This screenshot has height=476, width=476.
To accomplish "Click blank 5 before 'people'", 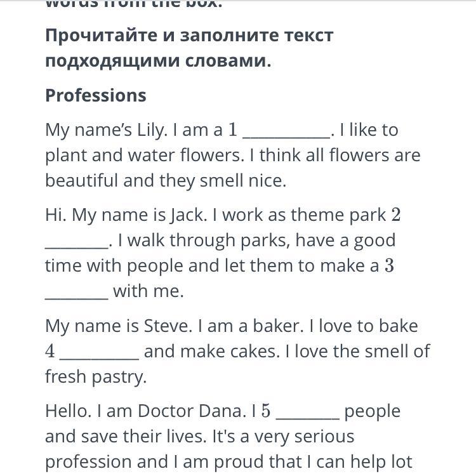I will pos(308,413).
